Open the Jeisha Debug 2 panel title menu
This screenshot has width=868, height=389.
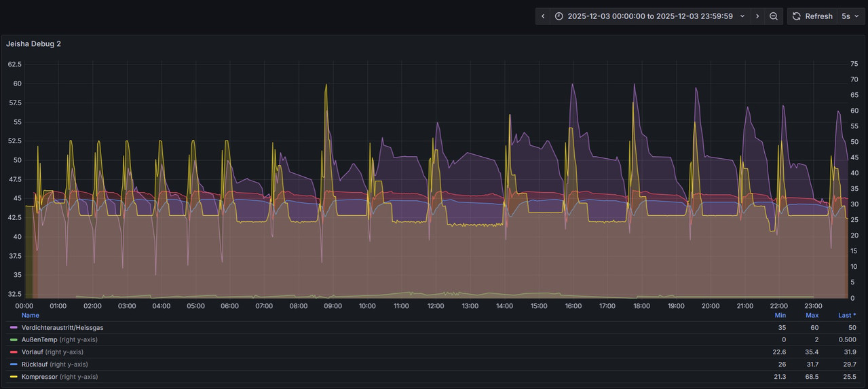point(33,43)
